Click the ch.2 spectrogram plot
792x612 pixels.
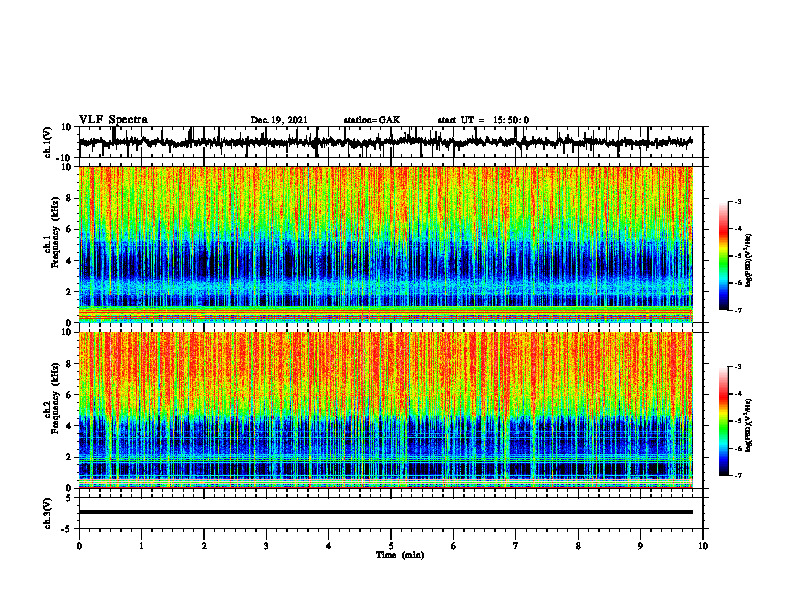pyautogui.click(x=386, y=410)
